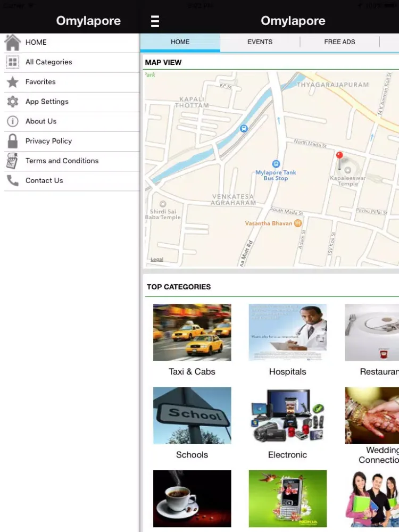The width and height of the screenshot is (399, 532).
Task: Open the coffee cup category thumbnail
Action: point(192,498)
